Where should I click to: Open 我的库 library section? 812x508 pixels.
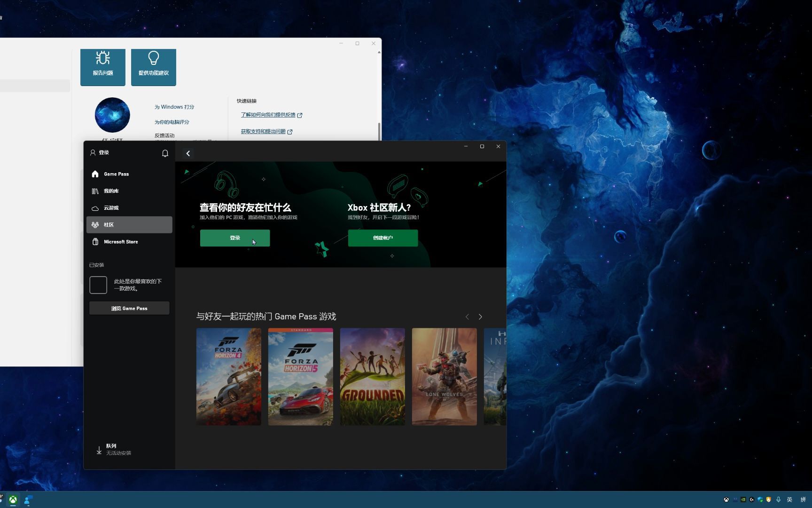129,191
